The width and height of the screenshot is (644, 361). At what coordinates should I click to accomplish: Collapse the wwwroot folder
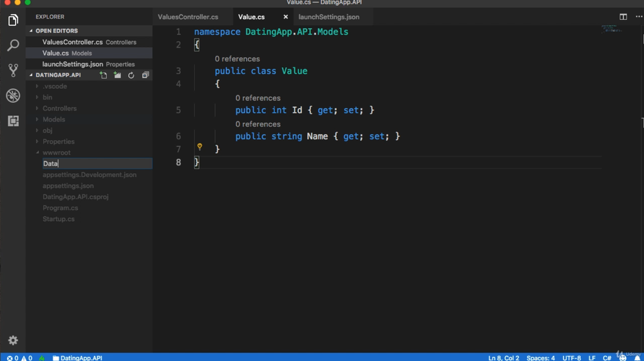coord(57,153)
